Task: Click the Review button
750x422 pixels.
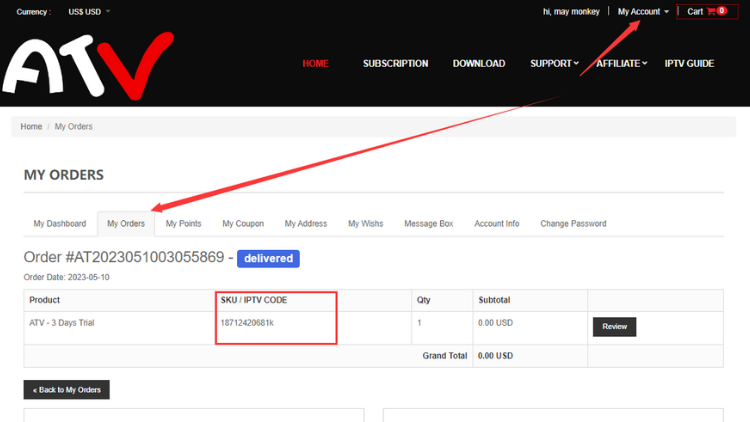Action: (x=614, y=327)
